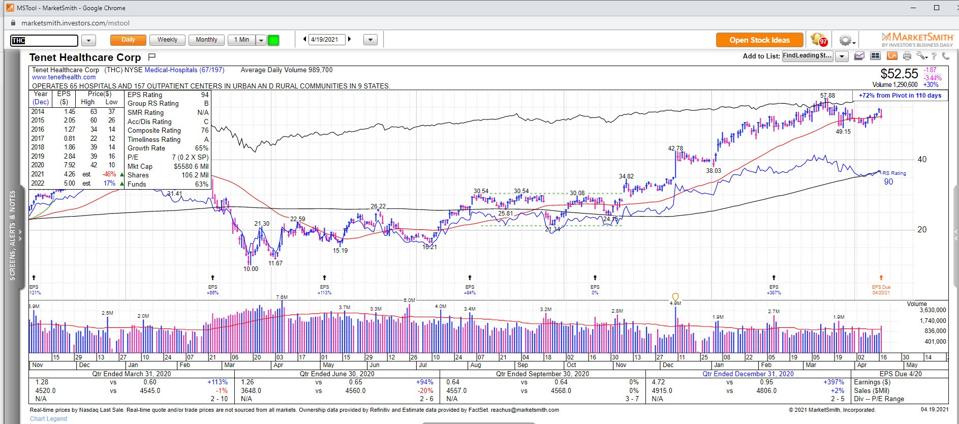Open the www.tenethealth.com link
959x424 pixels.
(x=64, y=78)
